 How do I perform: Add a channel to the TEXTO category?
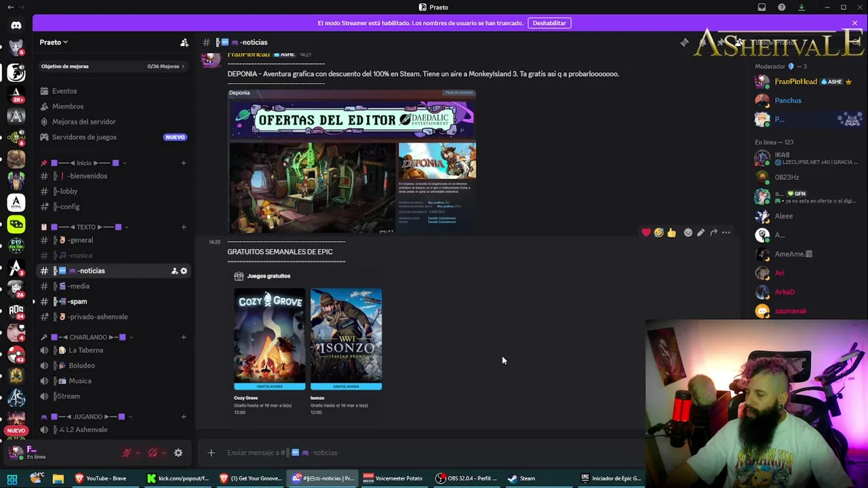coord(183,227)
